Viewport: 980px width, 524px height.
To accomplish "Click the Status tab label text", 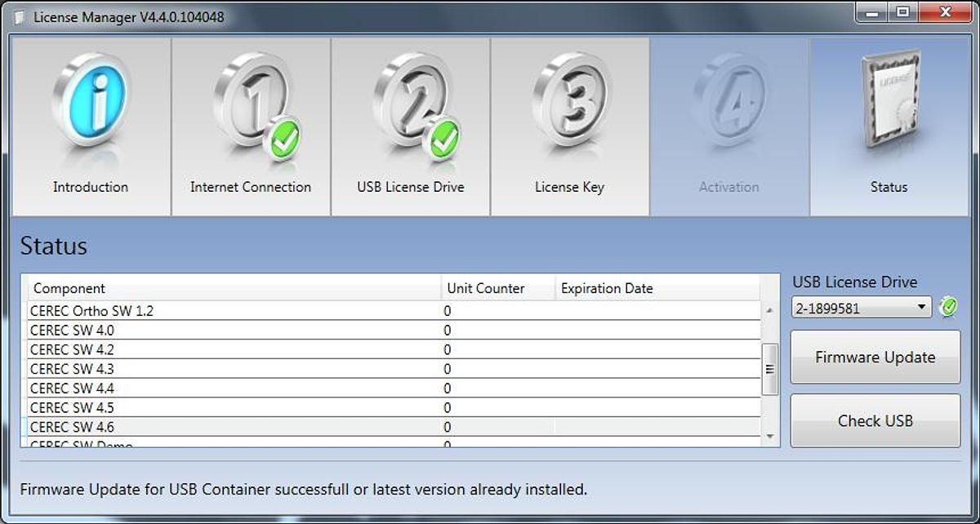I will [x=889, y=187].
